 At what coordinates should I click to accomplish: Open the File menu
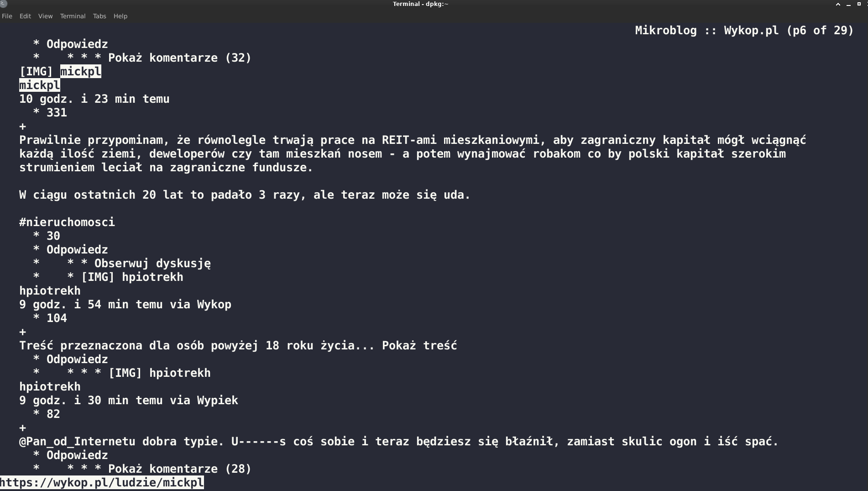(x=7, y=16)
